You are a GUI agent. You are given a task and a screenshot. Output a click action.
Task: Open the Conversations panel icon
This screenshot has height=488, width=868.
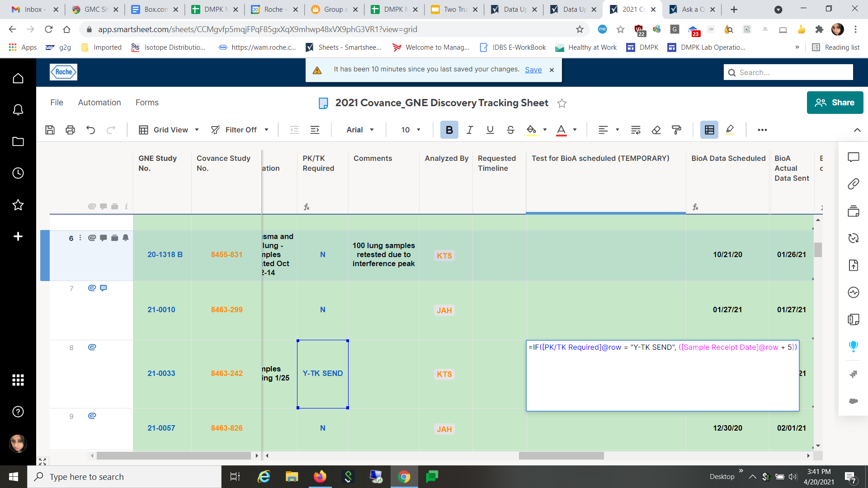point(854,157)
